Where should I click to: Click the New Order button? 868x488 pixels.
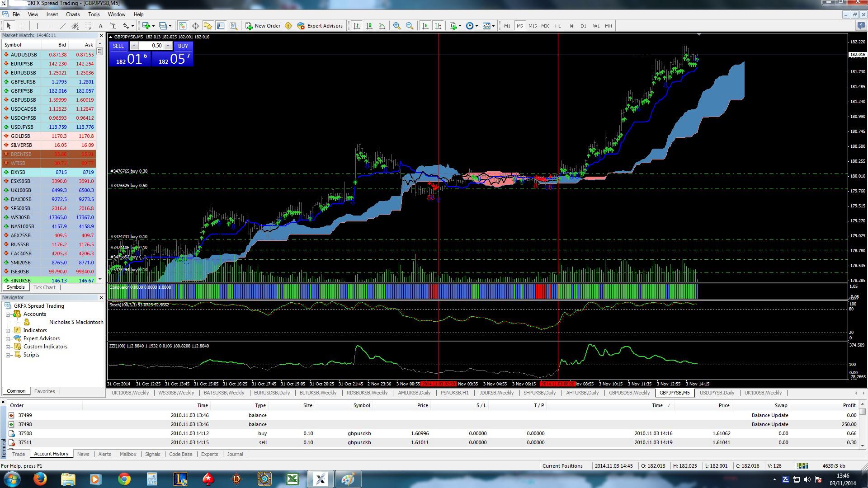[263, 26]
